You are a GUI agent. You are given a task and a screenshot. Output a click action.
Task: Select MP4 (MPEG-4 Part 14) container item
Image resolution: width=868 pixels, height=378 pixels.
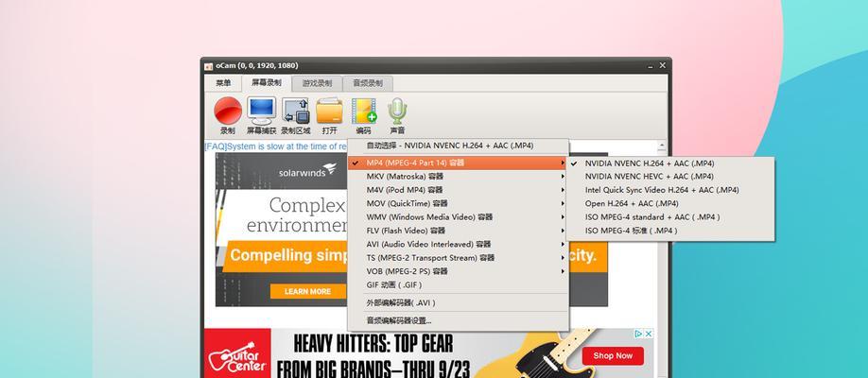click(x=458, y=163)
